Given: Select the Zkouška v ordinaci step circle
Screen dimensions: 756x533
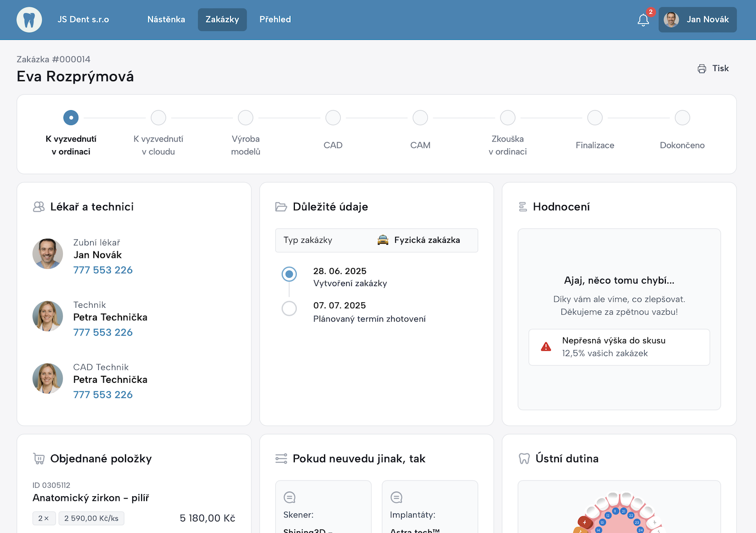Looking at the screenshot, I should point(508,118).
